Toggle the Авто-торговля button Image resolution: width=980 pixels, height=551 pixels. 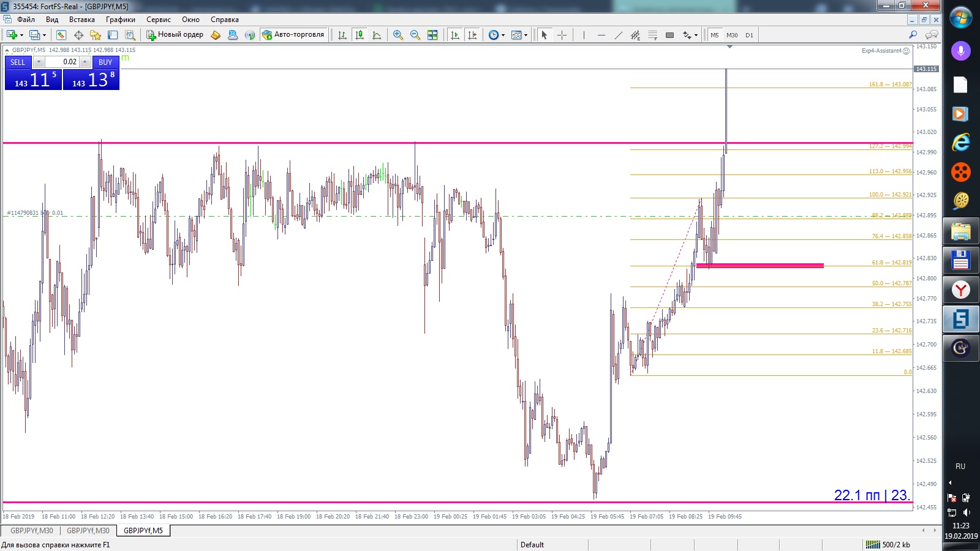click(x=293, y=35)
